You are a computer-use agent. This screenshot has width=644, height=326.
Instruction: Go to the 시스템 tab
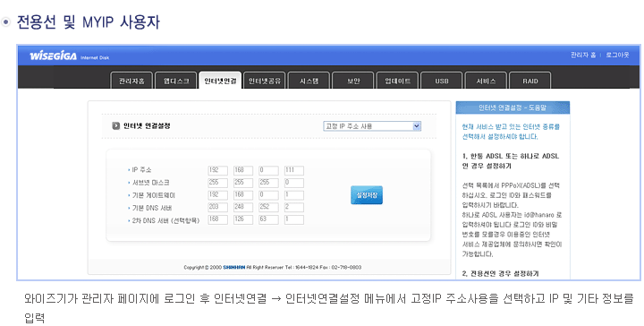point(309,81)
